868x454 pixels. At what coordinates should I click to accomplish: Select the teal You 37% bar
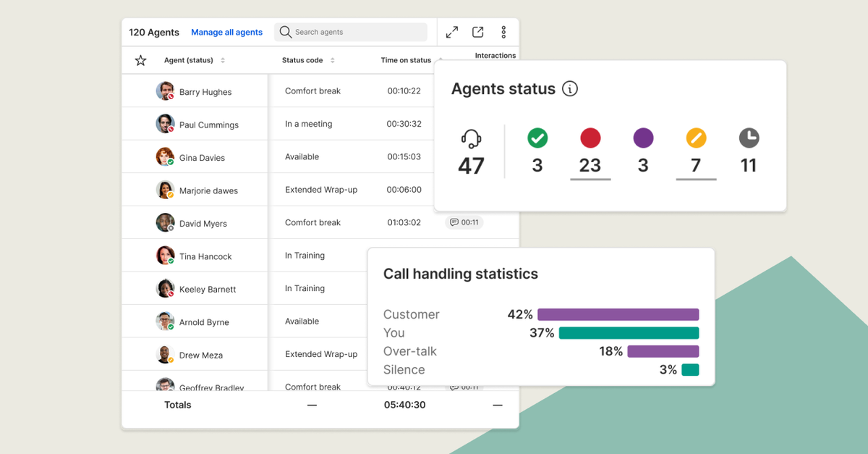point(629,333)
